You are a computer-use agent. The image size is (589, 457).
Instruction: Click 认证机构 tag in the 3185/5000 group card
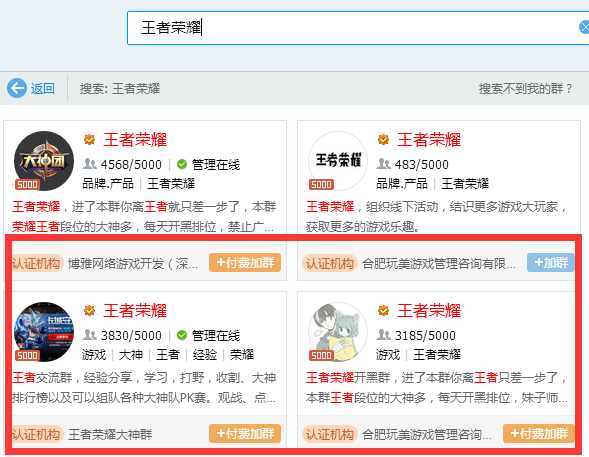tap(329, 434)
